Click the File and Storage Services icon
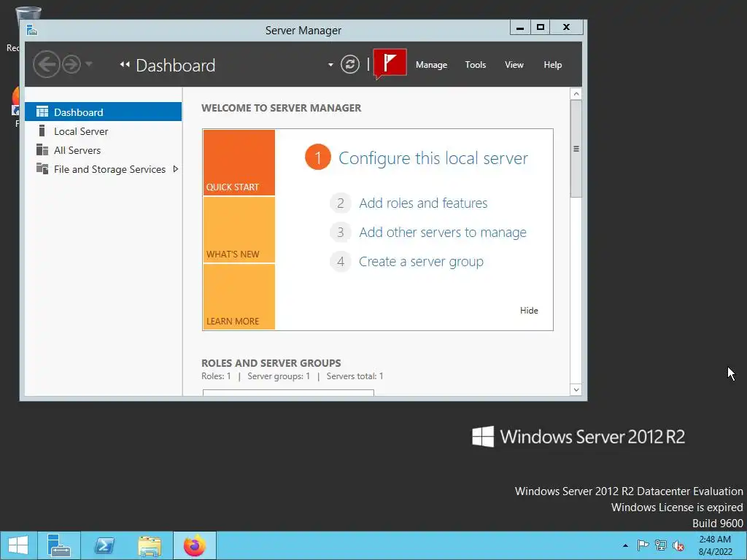This screenshot has height=560, width=747. (42, 168)
